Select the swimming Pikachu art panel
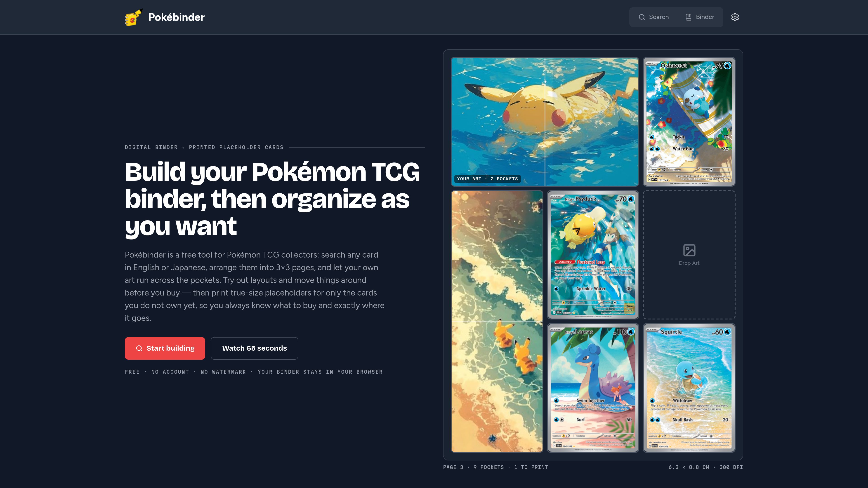This screenshot has width=868, height=488. (x=545, y=122)
